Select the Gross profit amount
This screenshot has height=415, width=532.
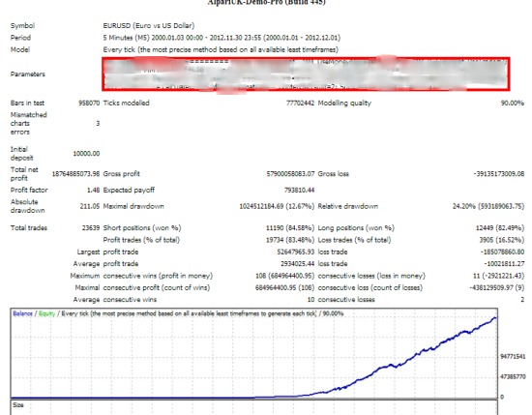(290, 174)
